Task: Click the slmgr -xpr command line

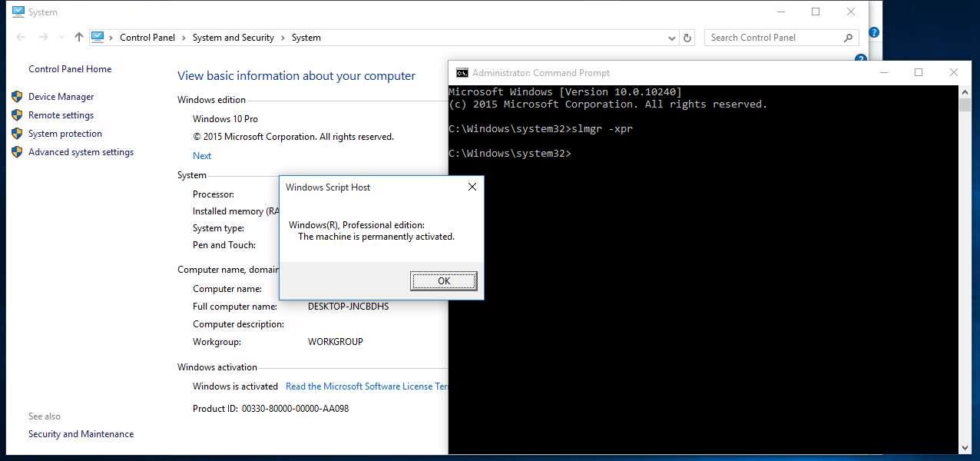Action: pos(541,128)
